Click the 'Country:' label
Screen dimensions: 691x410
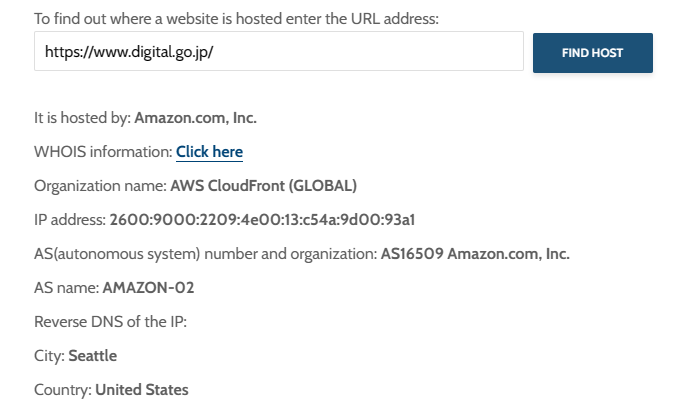click(x=63, y=390)
